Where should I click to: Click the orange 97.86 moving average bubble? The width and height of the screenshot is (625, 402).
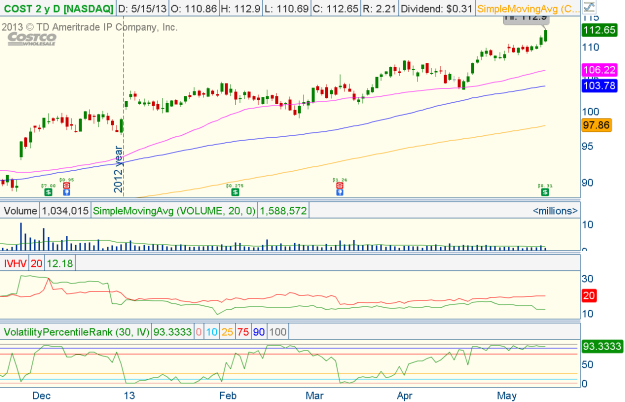tap(600, 125)
